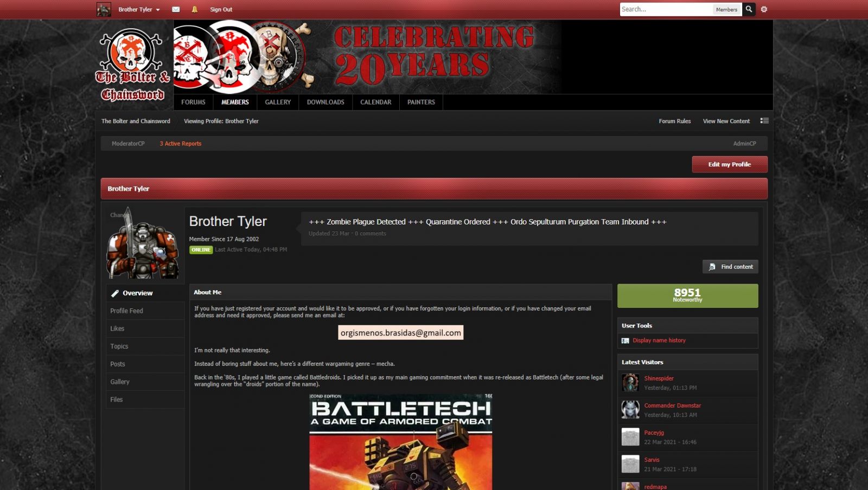Viewport: 868px width, 490px height.
Task: Open the messages envelope icon
Action: click(x=176, y=9)
